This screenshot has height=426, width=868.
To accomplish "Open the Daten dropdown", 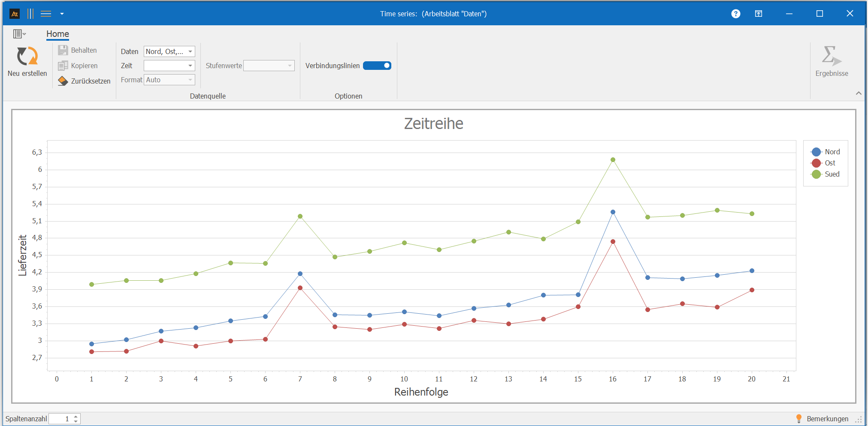I will click(190, 51).
